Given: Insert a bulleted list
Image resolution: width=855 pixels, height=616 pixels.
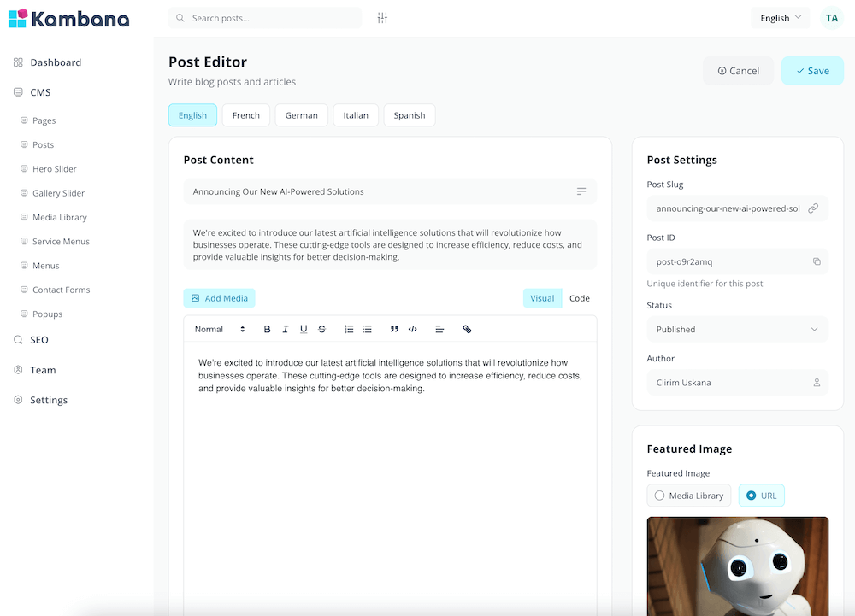Looking at the screenshot, I should pos(368,329).
